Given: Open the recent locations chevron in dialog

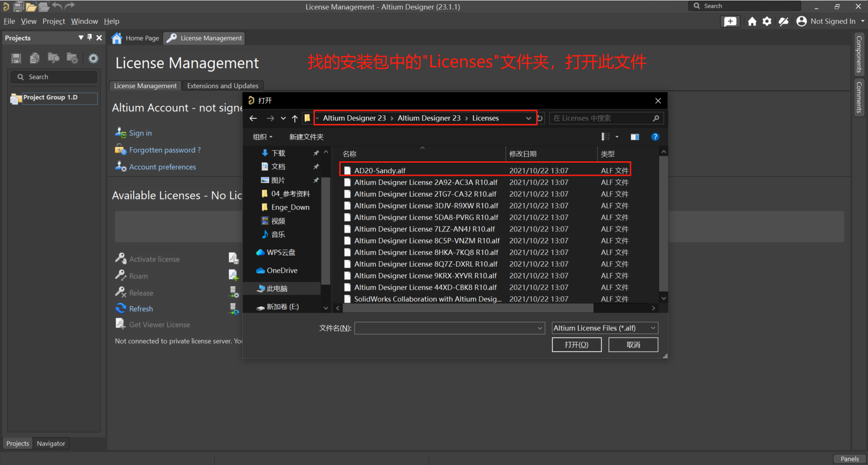Looking at the screenshot, I should click(283, 118).
